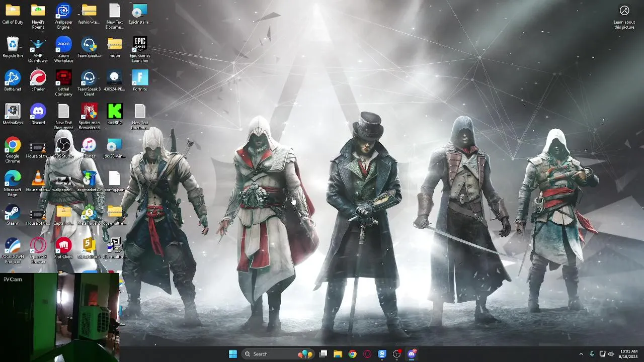Launch Spider-man Remastered shortcut
Screen dimensions: 644x362
pos(89,117)
